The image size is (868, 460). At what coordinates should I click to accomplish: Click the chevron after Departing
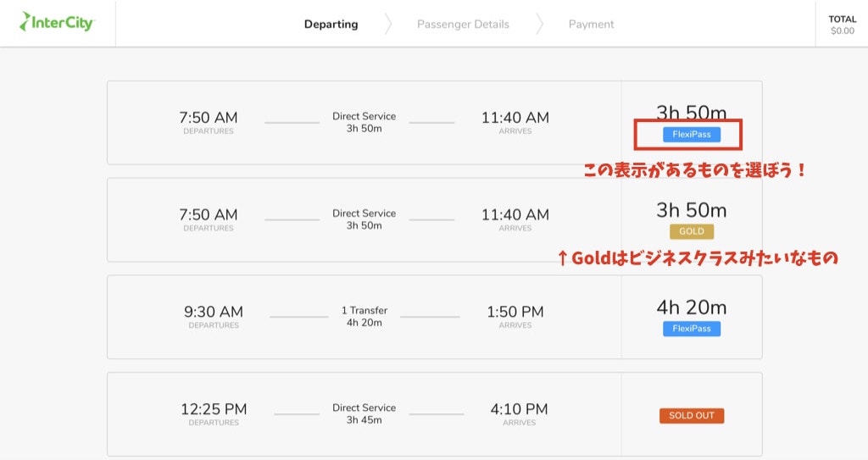coord(388,24)
